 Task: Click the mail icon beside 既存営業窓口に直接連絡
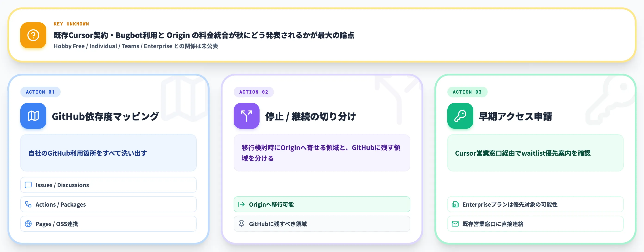tap(455, 224)
